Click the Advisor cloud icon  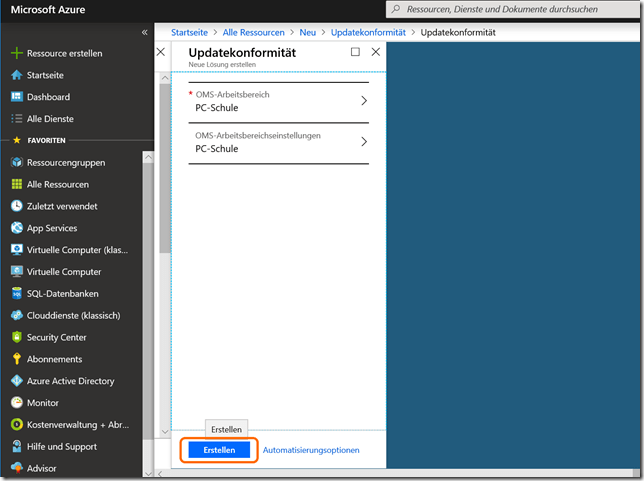[16, 468]
